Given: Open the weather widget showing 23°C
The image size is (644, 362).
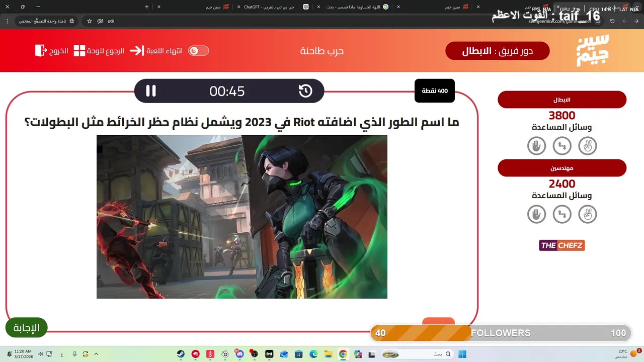Looking at the screenshot, I should (628, 354).
